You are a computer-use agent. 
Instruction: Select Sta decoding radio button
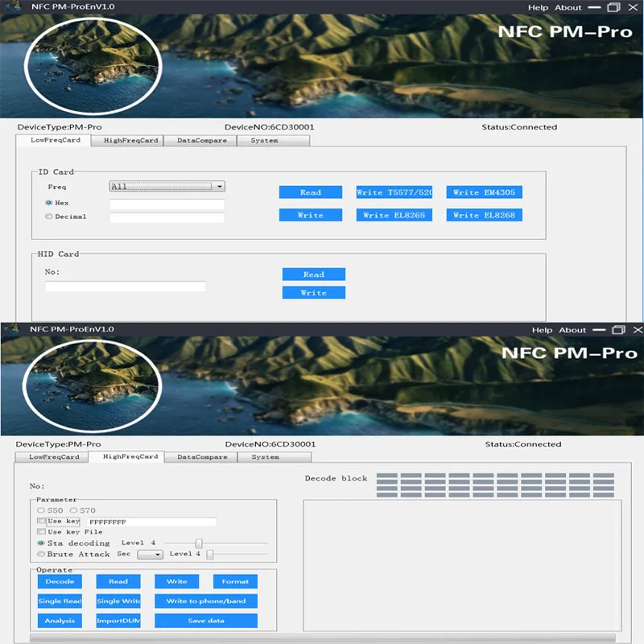point(41,543)
